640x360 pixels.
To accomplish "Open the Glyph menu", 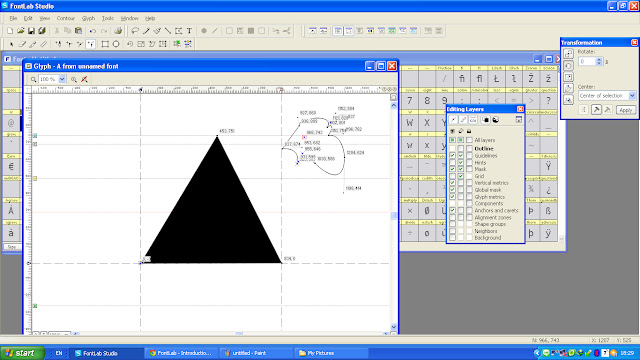I will 88,18.
